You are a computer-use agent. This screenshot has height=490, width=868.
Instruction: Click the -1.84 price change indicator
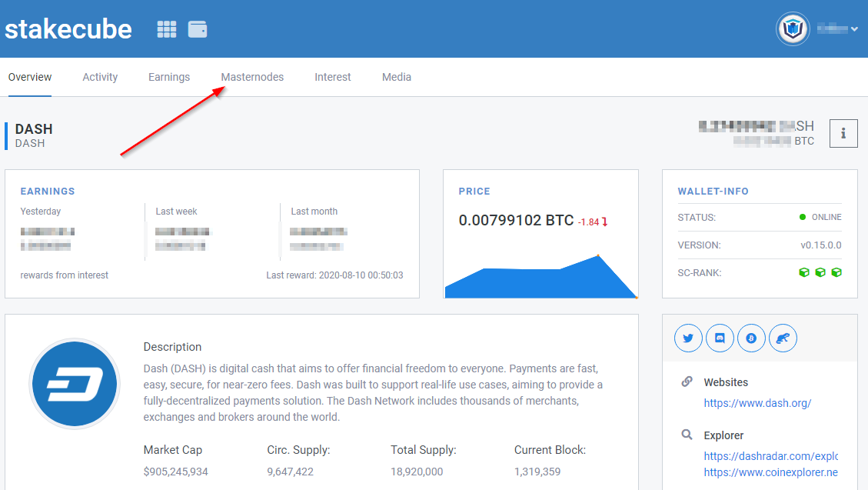tap(592, 222)
